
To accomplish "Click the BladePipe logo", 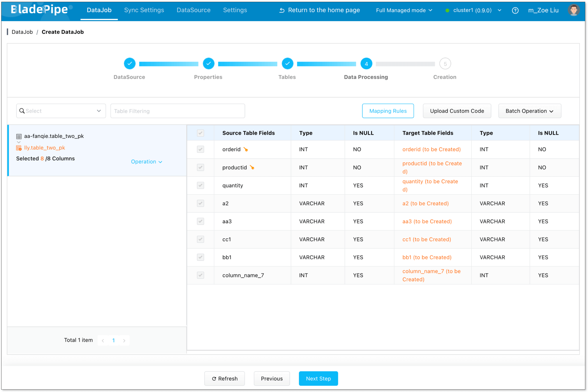I will (x=39, y=10).
